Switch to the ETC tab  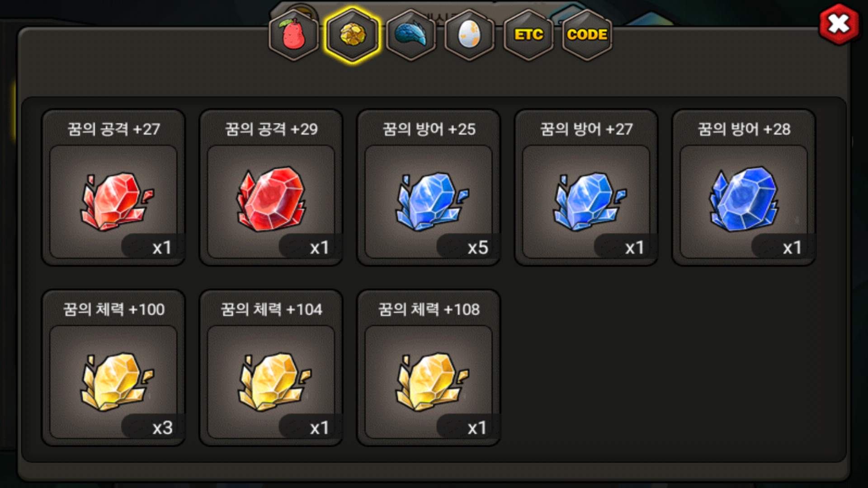pyautogui.click(x=528, y=35)
